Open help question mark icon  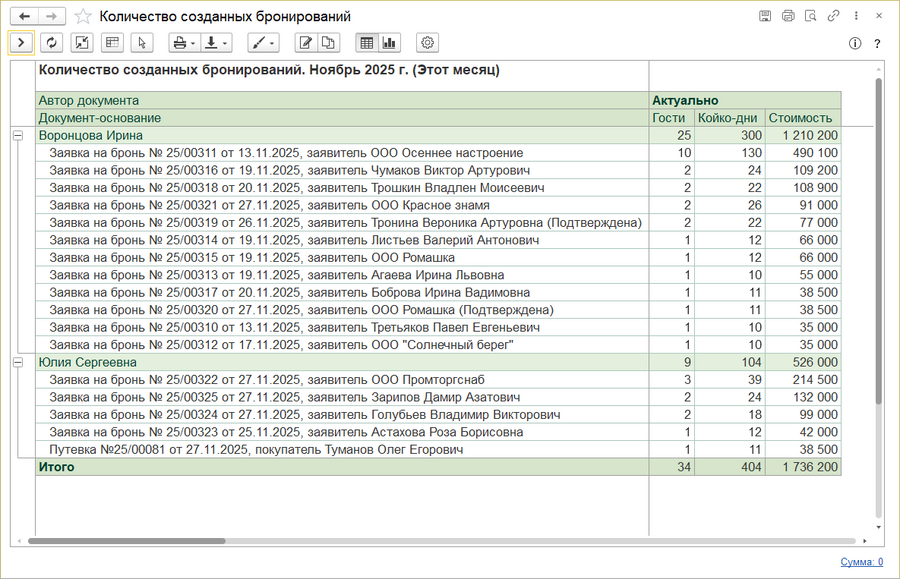[877, 44]
